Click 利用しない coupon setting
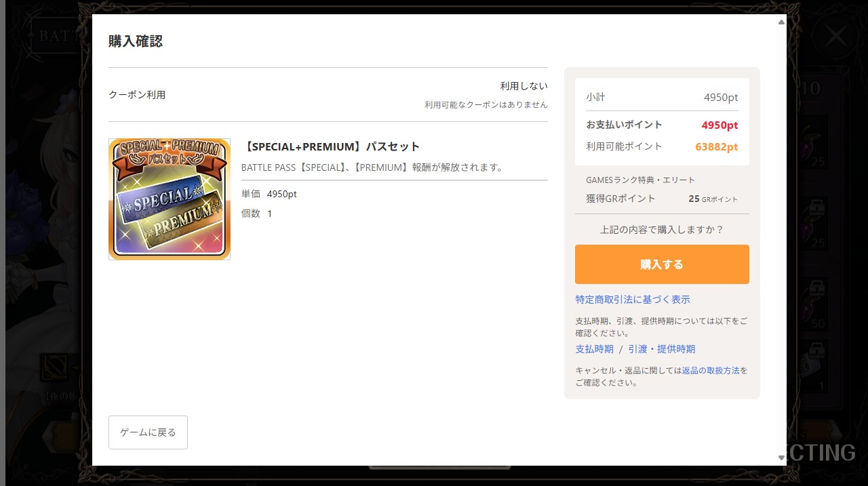Image resolution: width=868 pixels, height=486 pixels. coord(524,86)
